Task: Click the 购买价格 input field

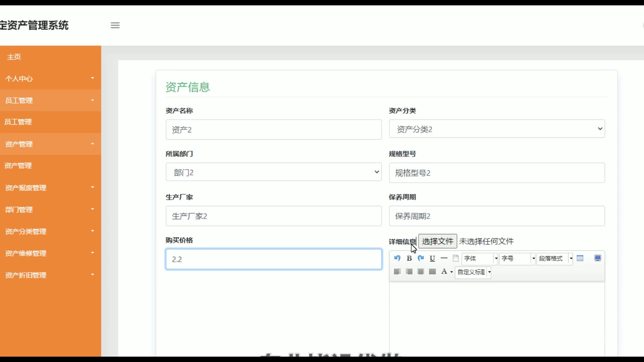Action: (x=273, y=259)
